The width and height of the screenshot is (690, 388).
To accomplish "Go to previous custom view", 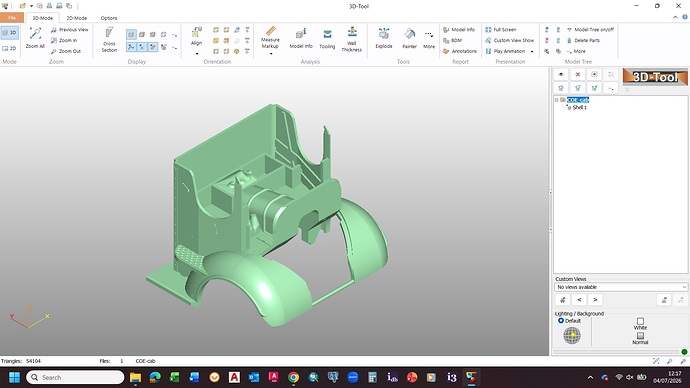I will click(579, 300).
